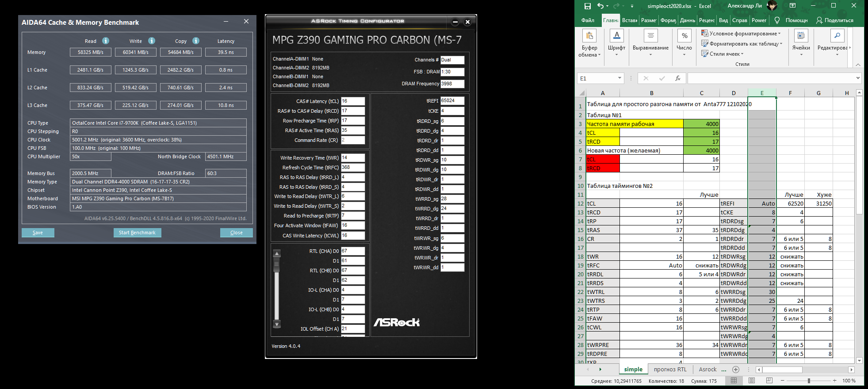Minimize the ASRock Timing Configurator window
Image resolution: width=868 pixels, height=389 pixels.
(455, 22)
